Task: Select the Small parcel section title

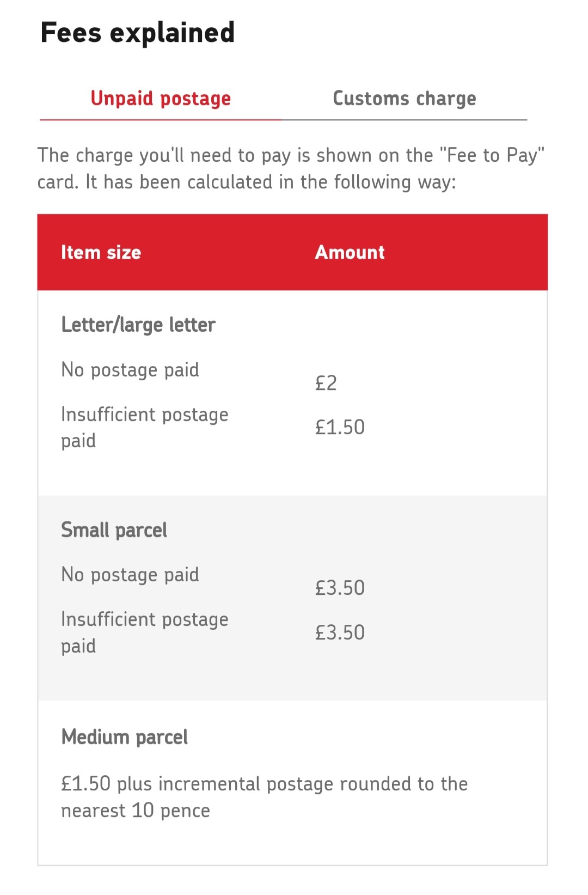Action: tap(114, 530)
